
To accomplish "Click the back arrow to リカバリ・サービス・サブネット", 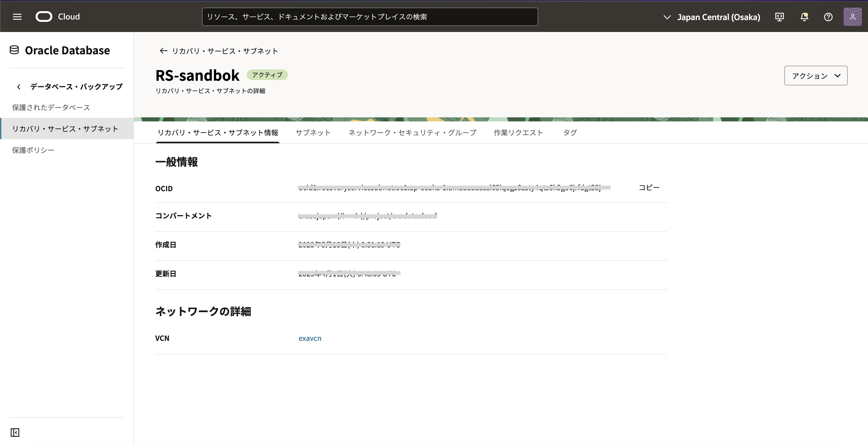I will tap(163, 51).
